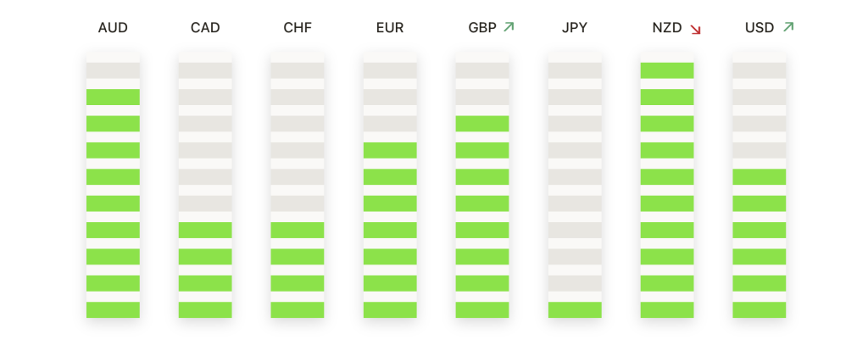Choose the EUR currency heading

390,28
